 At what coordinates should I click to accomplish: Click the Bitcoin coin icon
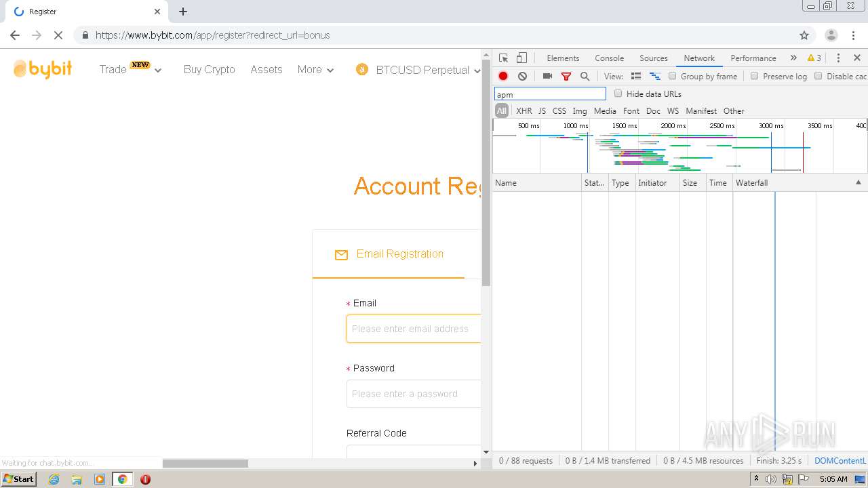362,70
